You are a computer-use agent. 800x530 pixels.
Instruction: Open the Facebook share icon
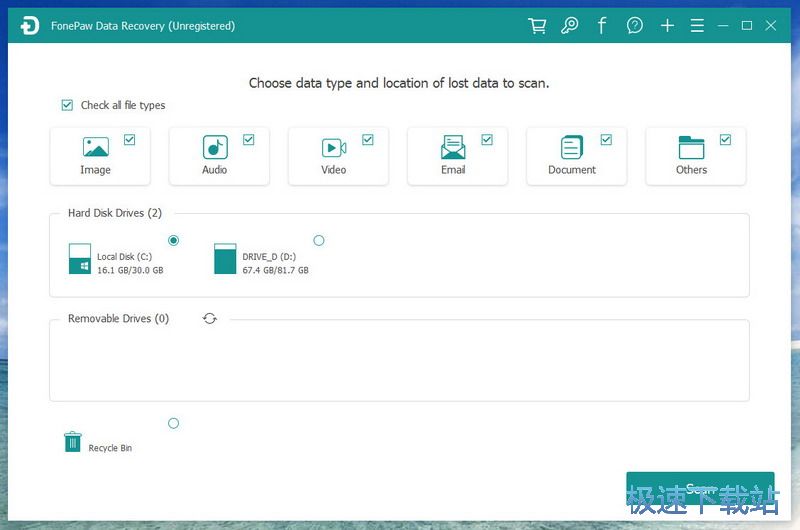[x=602, y=26]
